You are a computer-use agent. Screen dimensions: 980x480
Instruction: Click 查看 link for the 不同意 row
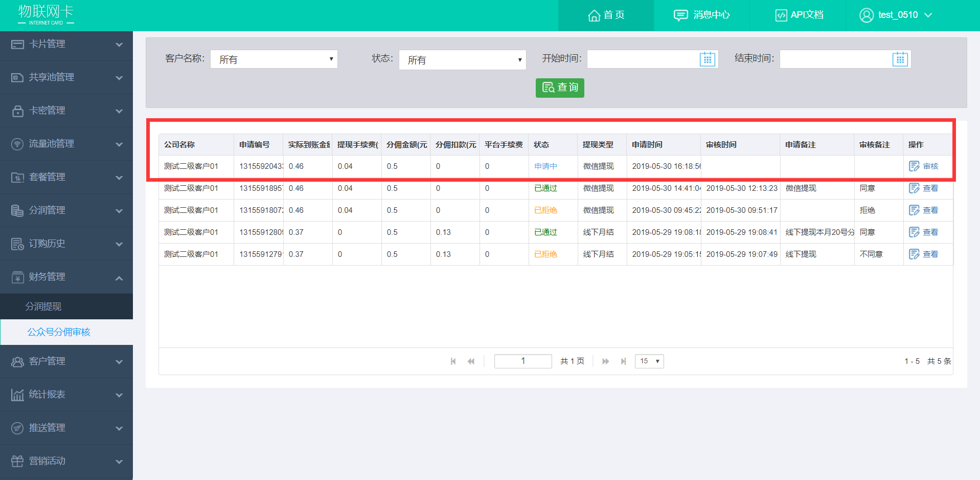coord(930,254)
